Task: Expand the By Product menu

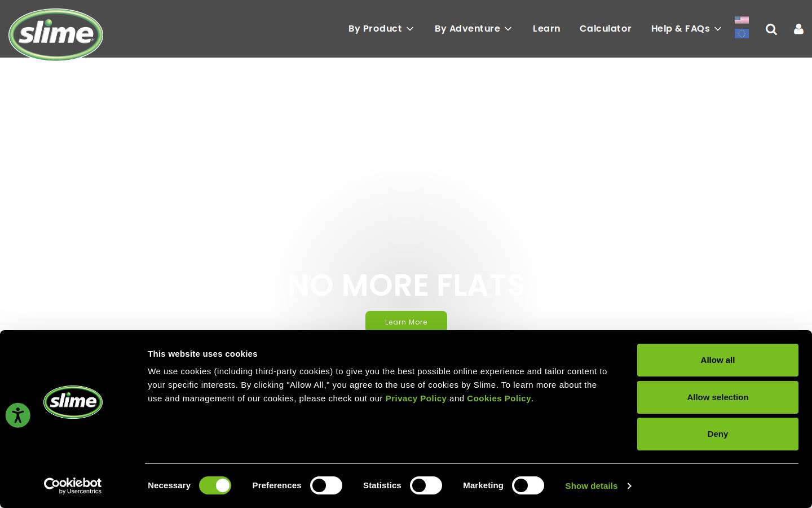Action: tap(381, 28)
